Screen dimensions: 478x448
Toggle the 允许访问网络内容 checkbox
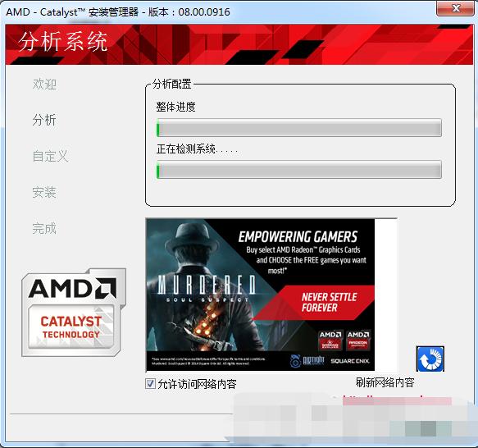(150, 384)
